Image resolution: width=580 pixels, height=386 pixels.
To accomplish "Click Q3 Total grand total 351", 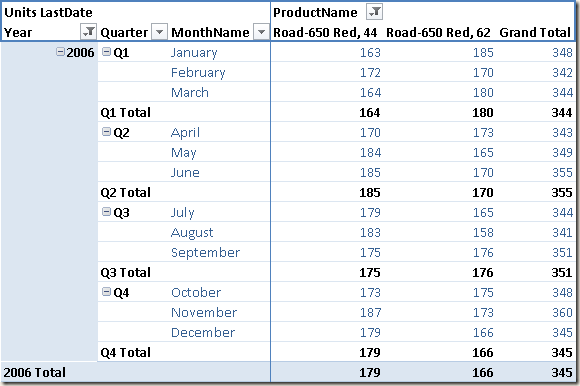I will 562,272.
